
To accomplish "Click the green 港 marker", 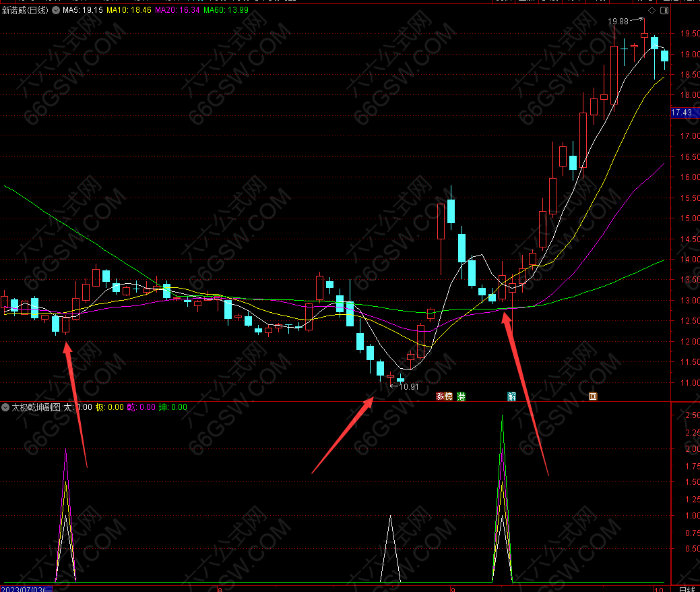I will [461, 396].
